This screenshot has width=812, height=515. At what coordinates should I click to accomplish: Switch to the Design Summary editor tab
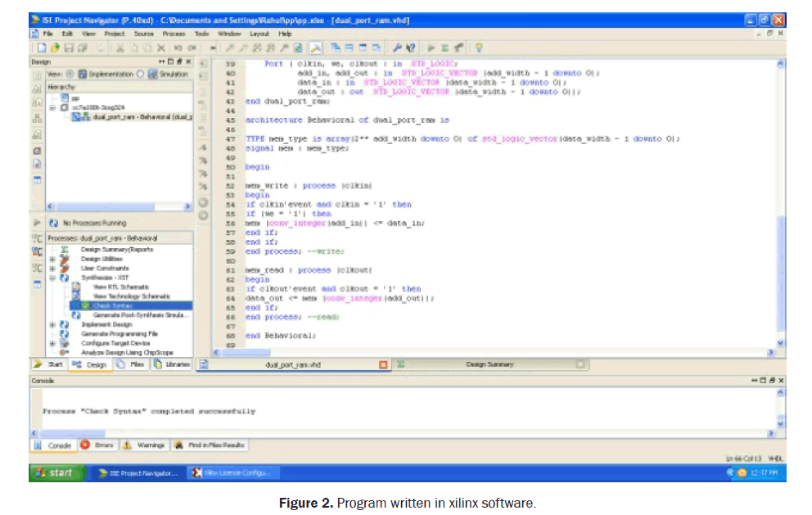(x=489, y=364)
